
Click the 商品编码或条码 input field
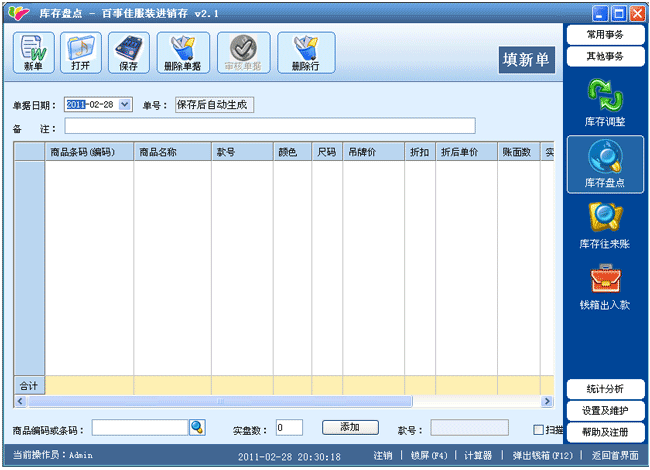pyautogui.click(x=140, y=428)
